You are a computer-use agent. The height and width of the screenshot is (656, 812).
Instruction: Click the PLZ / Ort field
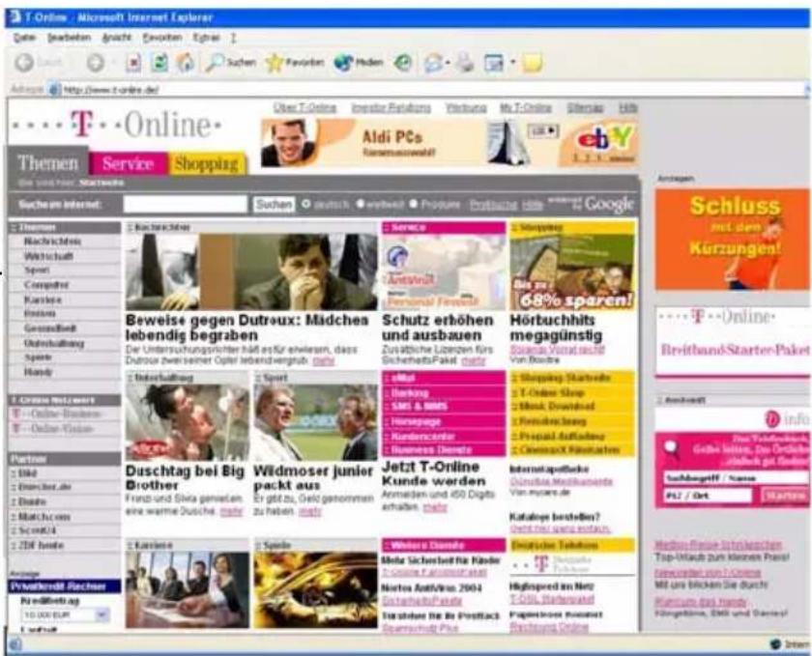708,496
